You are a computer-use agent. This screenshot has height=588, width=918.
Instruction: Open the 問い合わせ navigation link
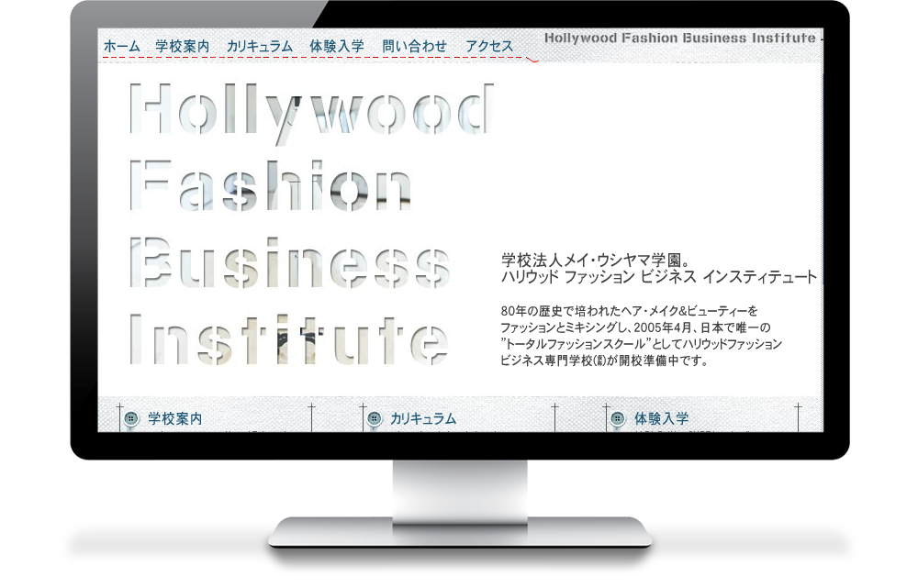[x=415, y=47]
